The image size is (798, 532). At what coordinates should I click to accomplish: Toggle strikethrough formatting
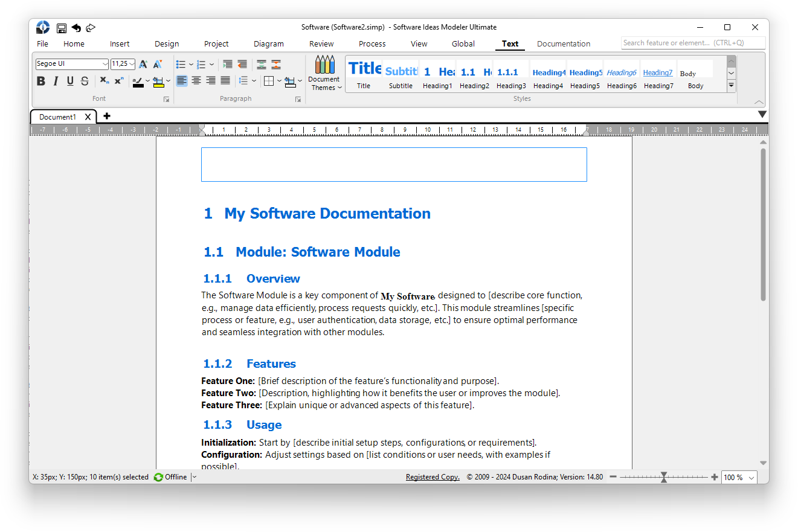(x=85, y=81)
